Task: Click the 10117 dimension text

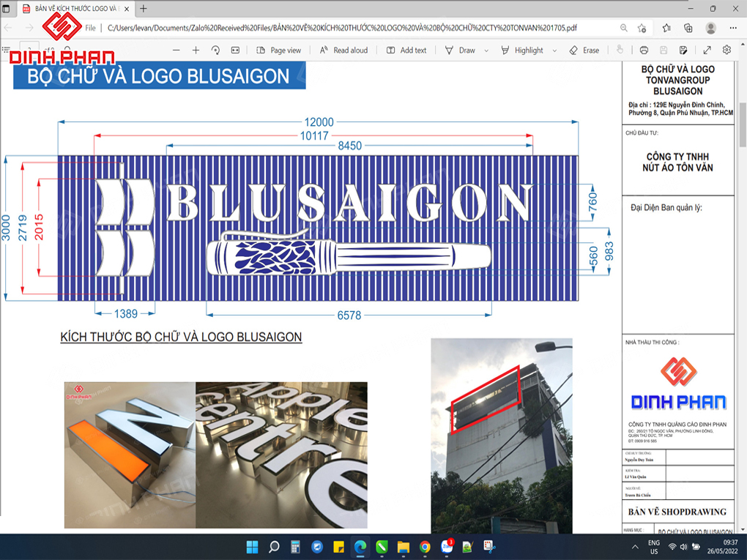Action: pos(314,135)
